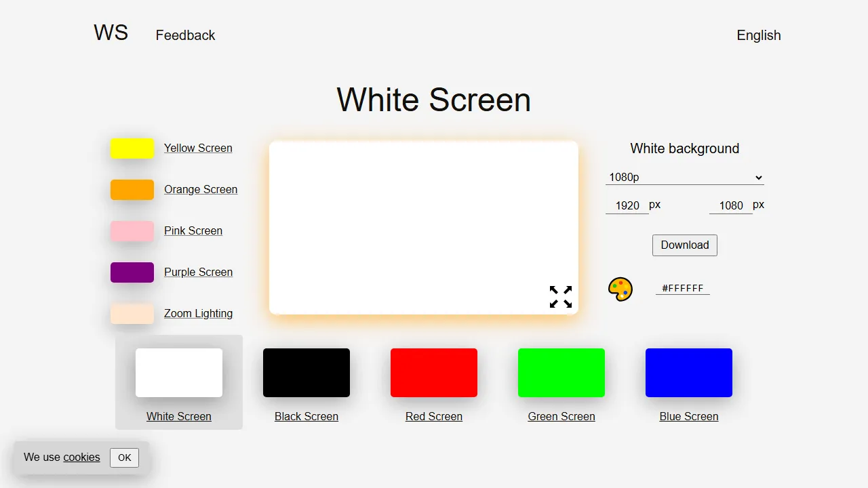Image resolution: width=868 pixels, height=488 pixels.
Task: Select the pink color swatch
Action: coord(132,230)
